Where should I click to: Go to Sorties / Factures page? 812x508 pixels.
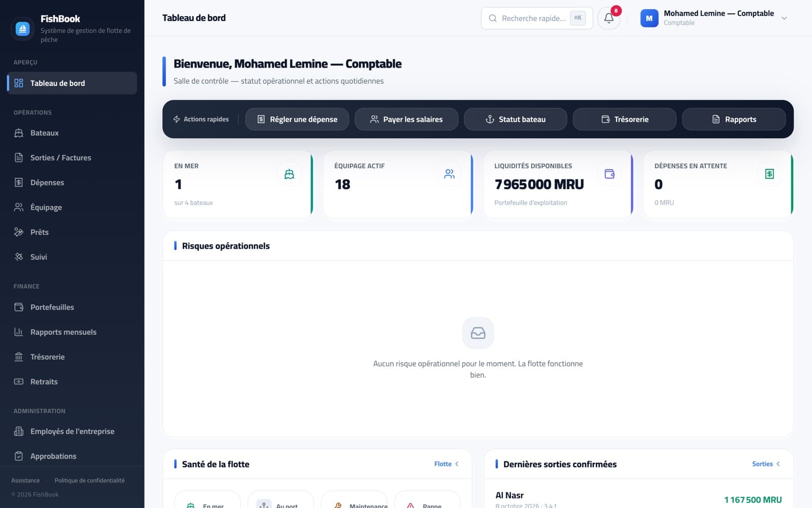click(x=72, y=158)
